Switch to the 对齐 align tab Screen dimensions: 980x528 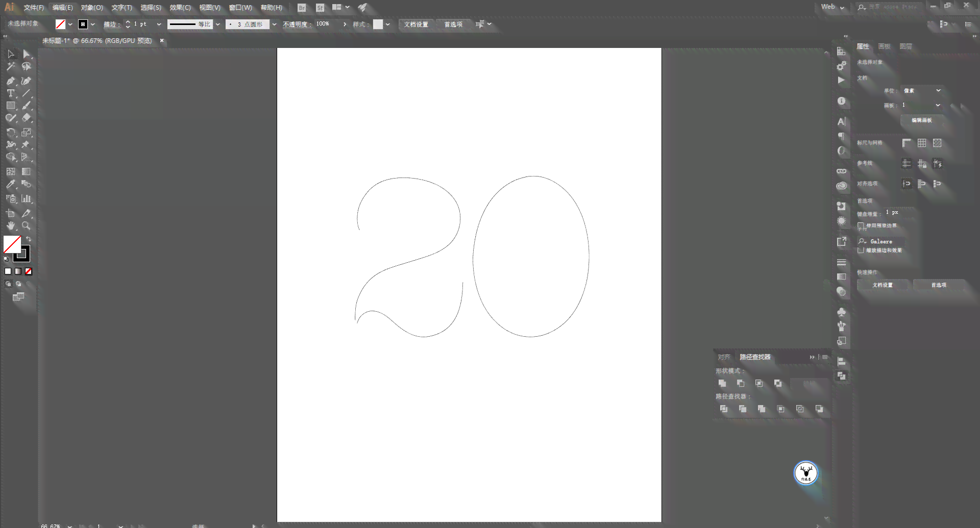(724, 357)
